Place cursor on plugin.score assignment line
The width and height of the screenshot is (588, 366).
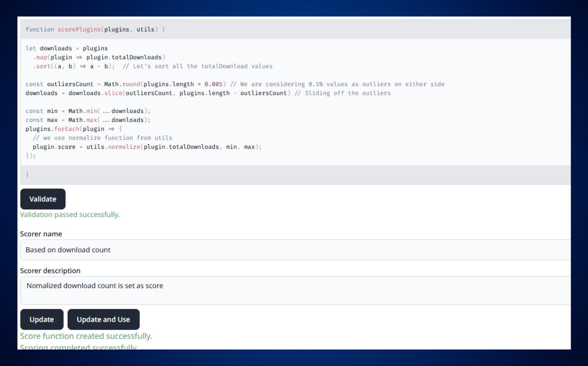(147, 147)
